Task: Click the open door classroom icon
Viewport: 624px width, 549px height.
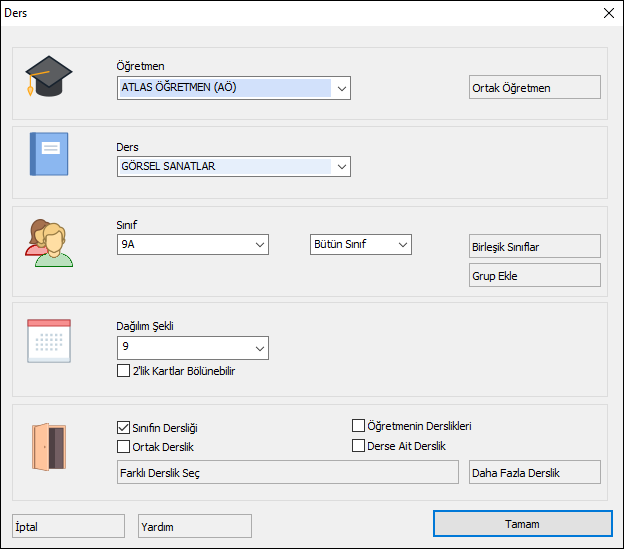Action: (x=49, y=447)
